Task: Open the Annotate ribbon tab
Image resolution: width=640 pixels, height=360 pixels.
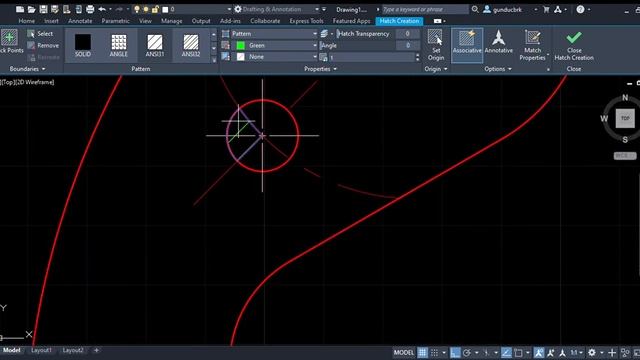Action: tap(80, 21)
